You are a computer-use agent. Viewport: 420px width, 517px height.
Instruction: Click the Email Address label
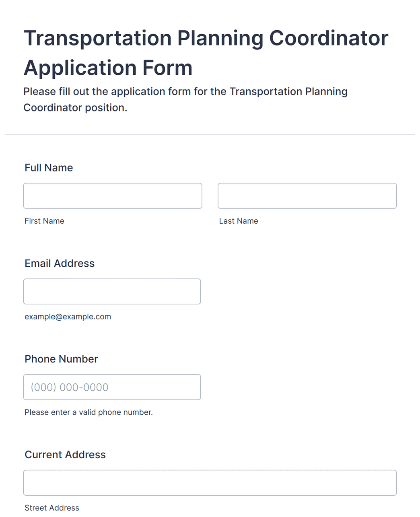click(x=60, y=264)
